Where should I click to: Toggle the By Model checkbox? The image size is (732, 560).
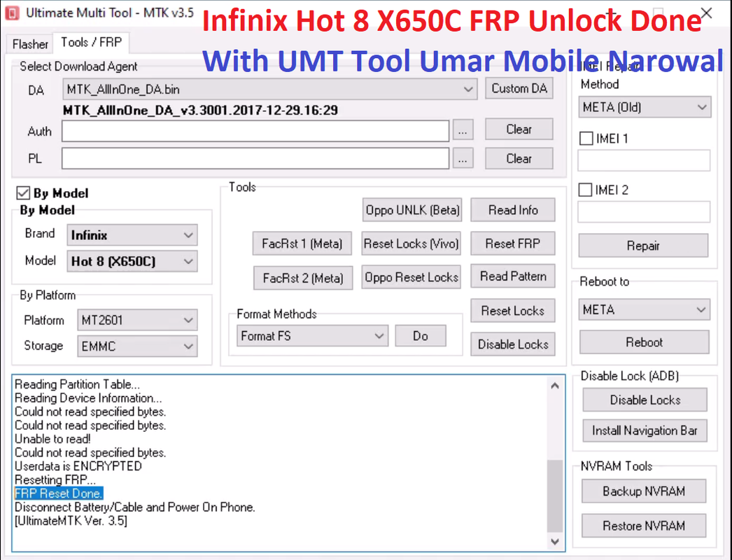(x=23, y=193)
